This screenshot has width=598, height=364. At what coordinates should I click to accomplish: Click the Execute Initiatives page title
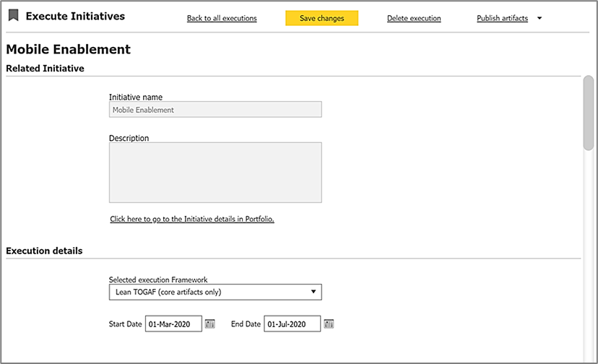point(75,16)
